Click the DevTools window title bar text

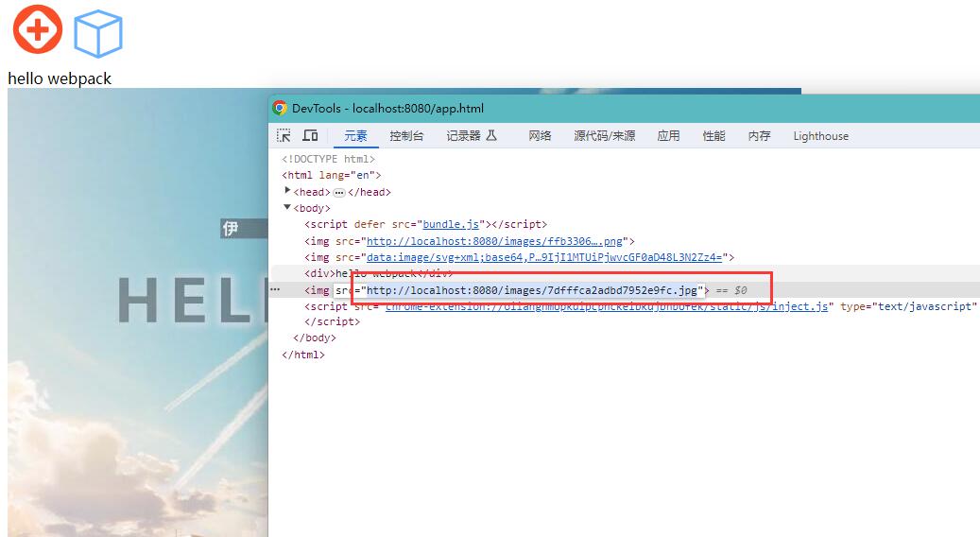pos(387,108)
